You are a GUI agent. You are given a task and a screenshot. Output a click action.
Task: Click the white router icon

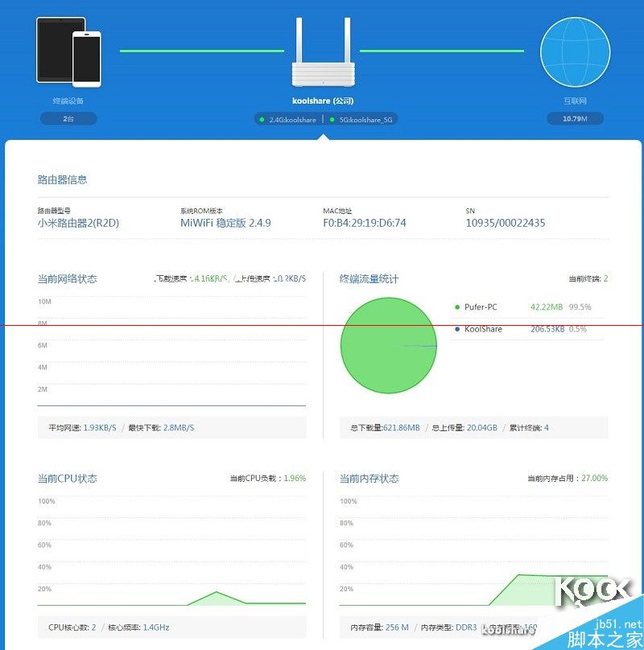pos(324,51)
